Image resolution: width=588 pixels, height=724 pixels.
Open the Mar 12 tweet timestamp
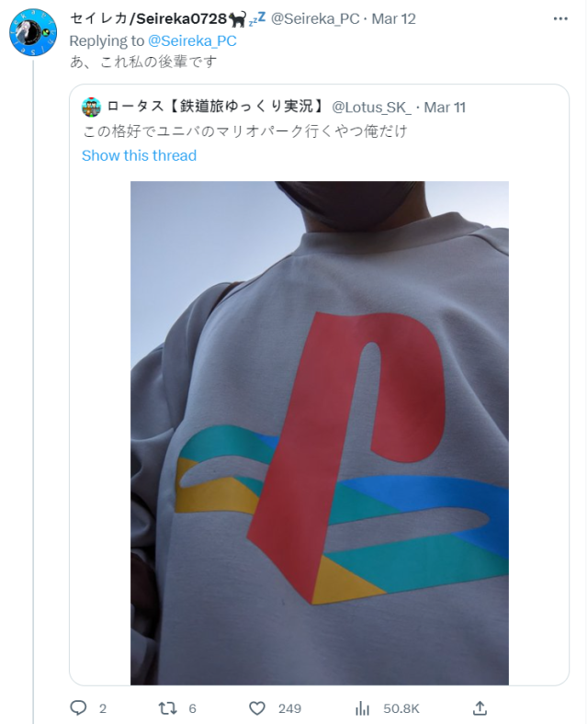[x=394, y=18]
